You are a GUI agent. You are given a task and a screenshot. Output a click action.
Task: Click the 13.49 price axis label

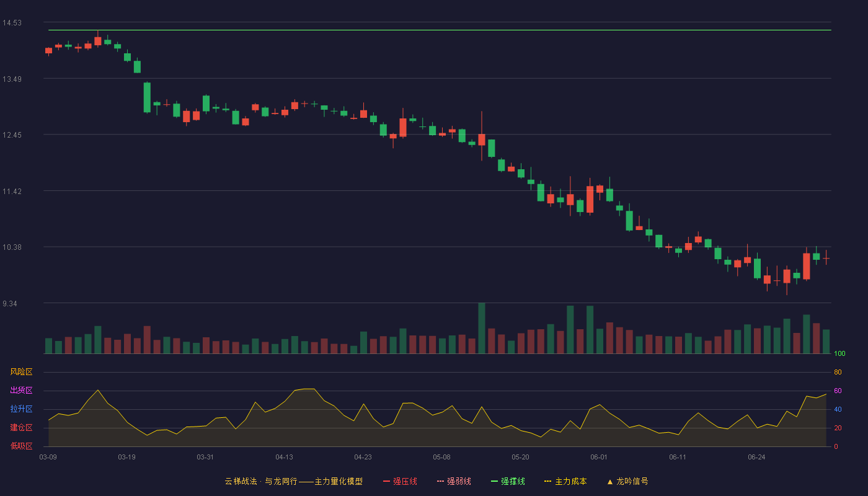tap(12, 79)
